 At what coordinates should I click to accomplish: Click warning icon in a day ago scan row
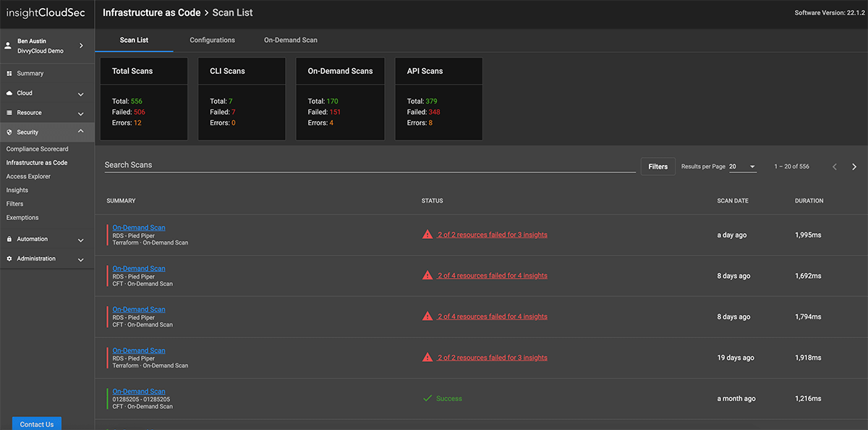pyautogui.click(x=427, y=235)
